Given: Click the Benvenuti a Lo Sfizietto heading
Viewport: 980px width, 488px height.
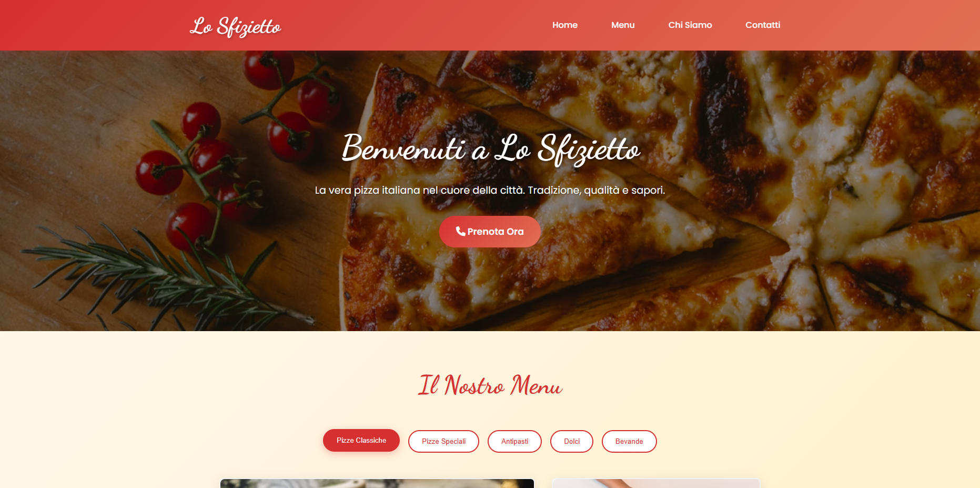Looking at the screenshot, I should point(490,149).
